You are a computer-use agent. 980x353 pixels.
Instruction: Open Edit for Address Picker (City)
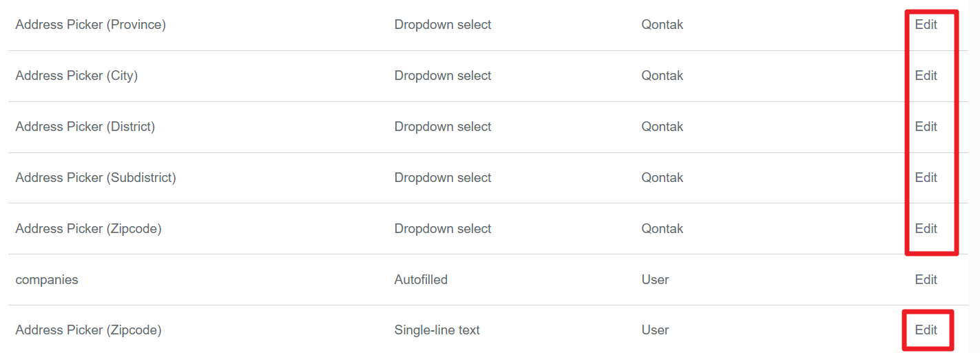926,76
